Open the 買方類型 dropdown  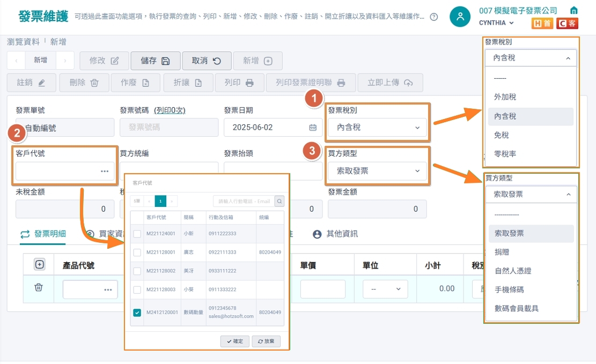(377, 171)
